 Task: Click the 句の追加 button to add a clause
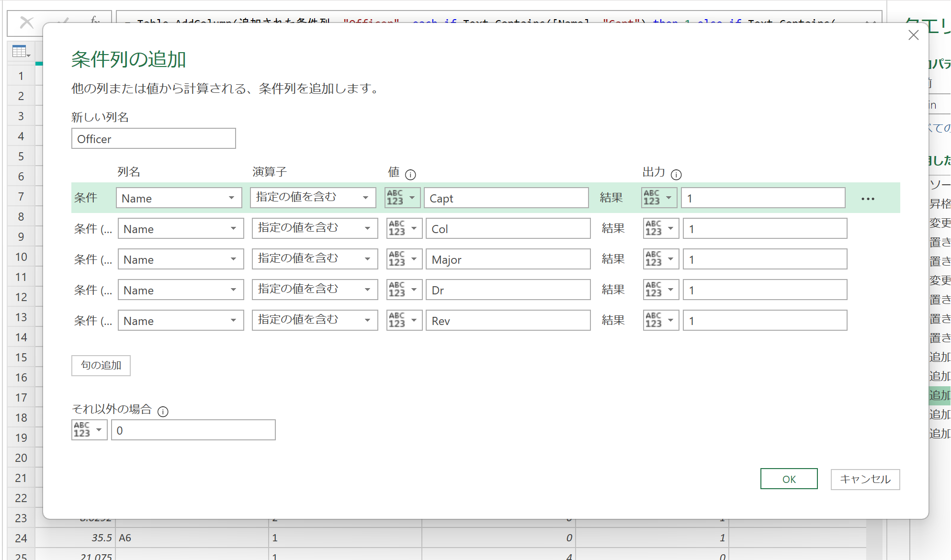(101, 365)
